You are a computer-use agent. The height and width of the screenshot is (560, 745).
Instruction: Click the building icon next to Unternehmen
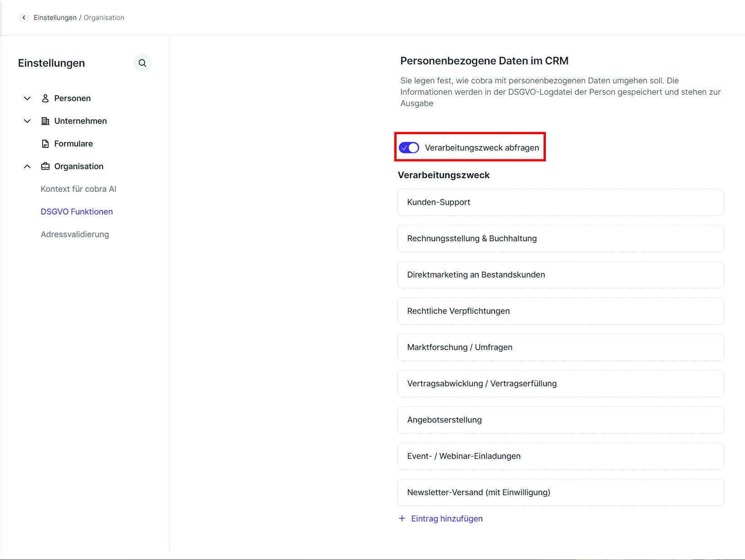click(x=45, y=121)
